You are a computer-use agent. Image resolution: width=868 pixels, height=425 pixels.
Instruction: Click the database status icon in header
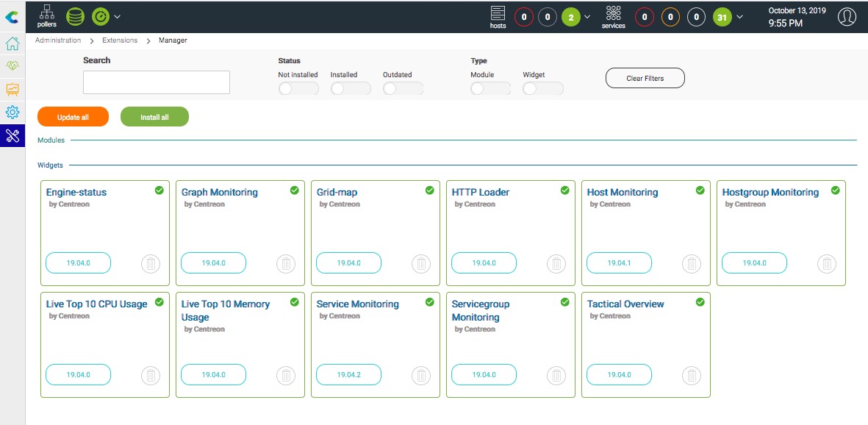click(75, 16)
